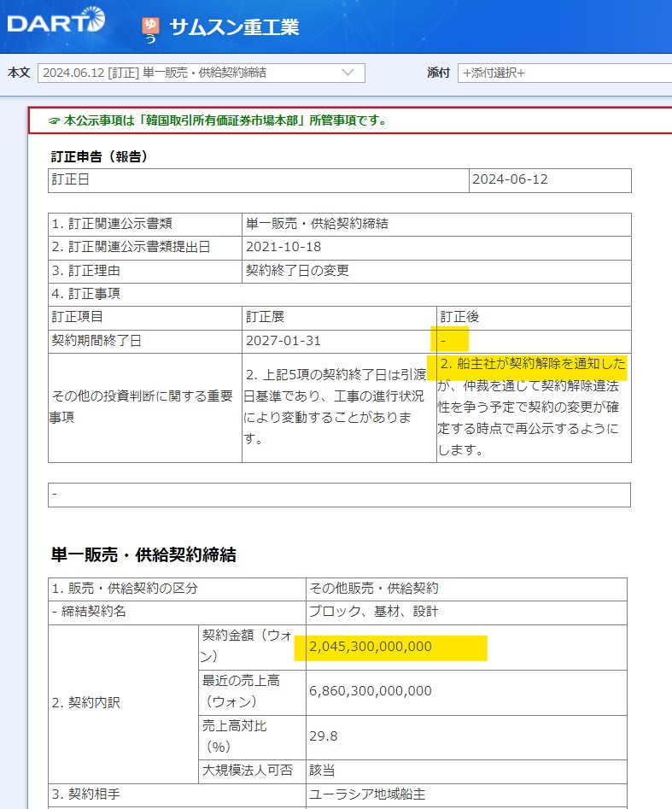Screen dimensions: 672x809
Task: Select the 訂正日 value 2024-06-12
Action: (510, 179)
